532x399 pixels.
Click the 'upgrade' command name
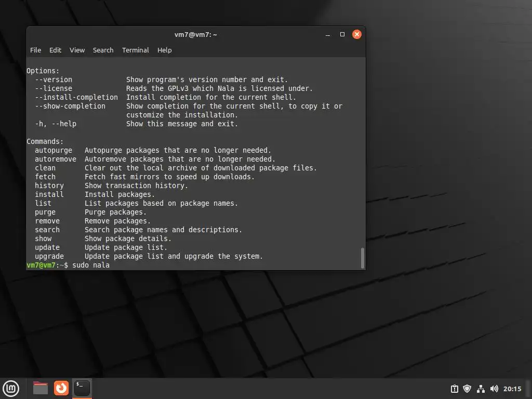[49, 256]
